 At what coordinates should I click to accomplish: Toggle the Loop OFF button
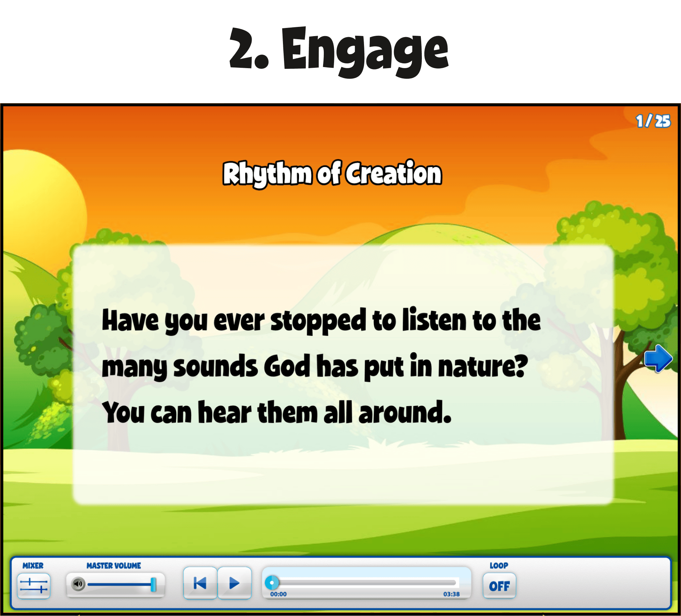tap(499, 586)
